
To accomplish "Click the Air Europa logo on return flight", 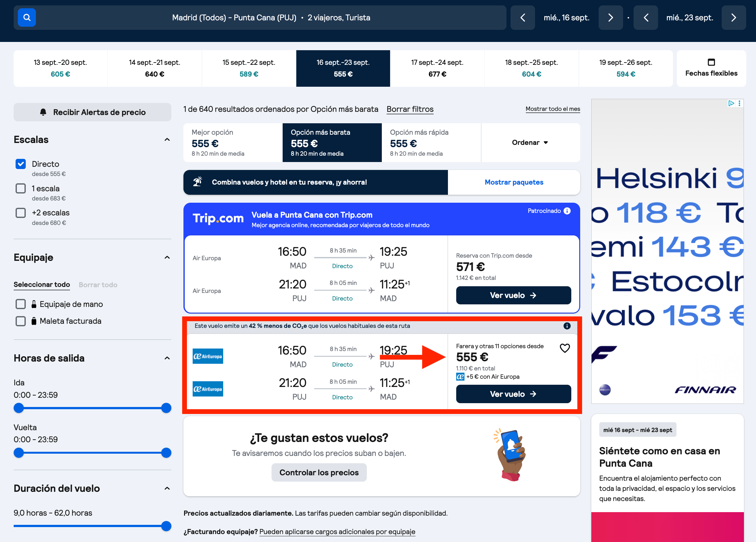I will click(x=208, y=389).
